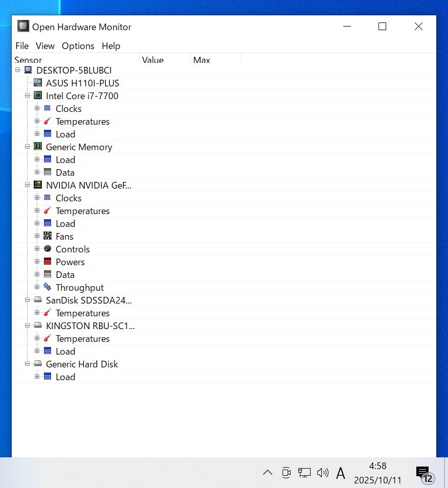Click the IME input mode 'A' indicator

pos(341,473)
